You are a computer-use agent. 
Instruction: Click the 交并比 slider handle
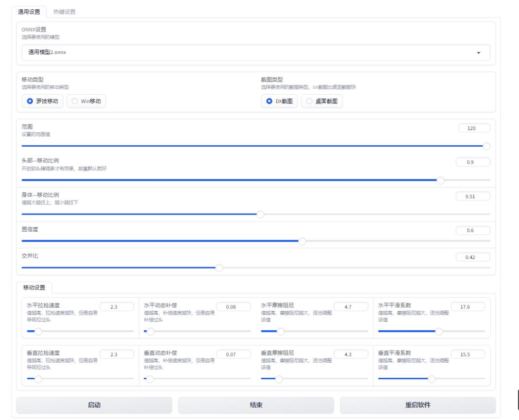coord(219,268)
